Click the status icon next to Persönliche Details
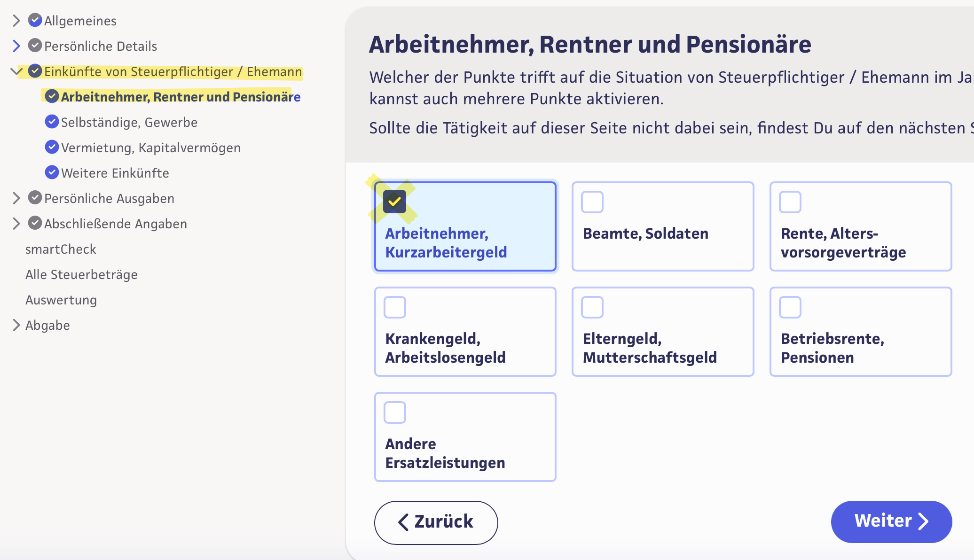The image size is (974, 560). pos(35,46)
